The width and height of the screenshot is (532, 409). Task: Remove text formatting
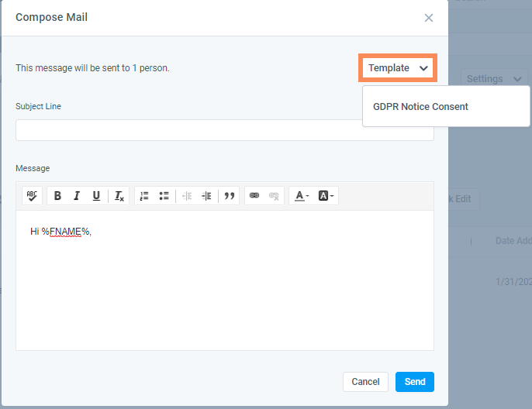point(119,196)
